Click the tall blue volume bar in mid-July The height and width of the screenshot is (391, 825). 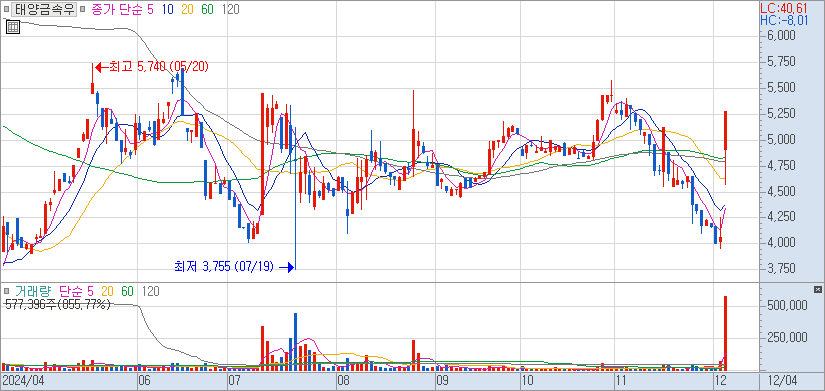[x=295, y=342]
